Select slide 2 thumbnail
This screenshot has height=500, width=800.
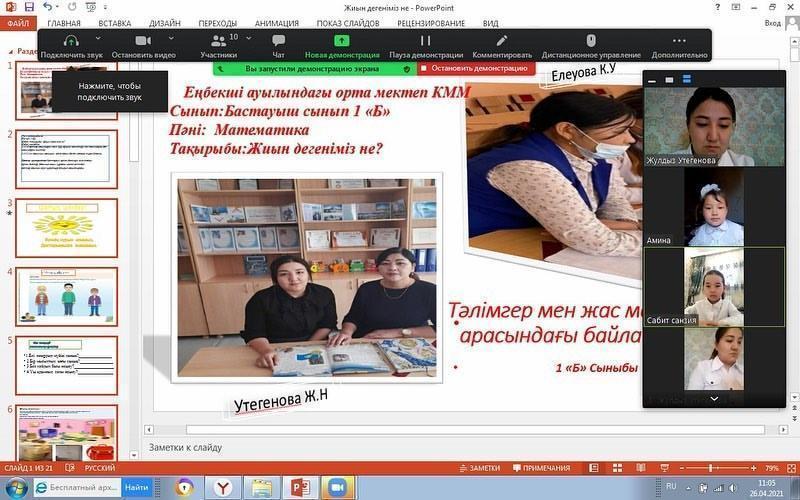[66, 159]
